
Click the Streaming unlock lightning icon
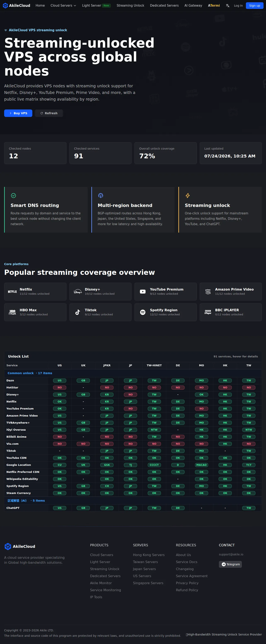pos(188,196)
